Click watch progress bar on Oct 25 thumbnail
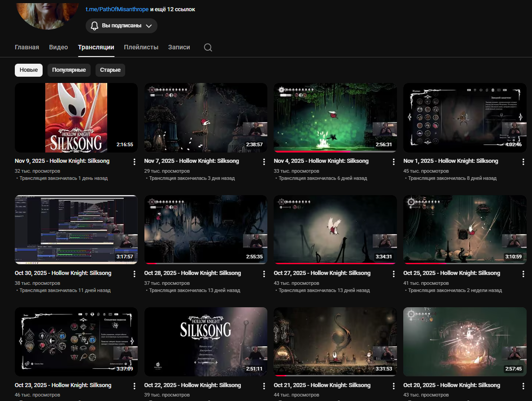 click(x=465, y=264)
